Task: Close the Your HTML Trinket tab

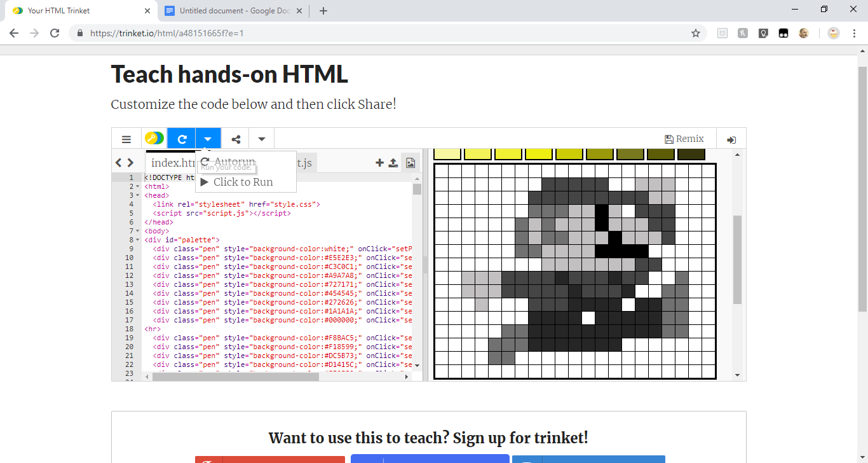Action: click(147, 11)
